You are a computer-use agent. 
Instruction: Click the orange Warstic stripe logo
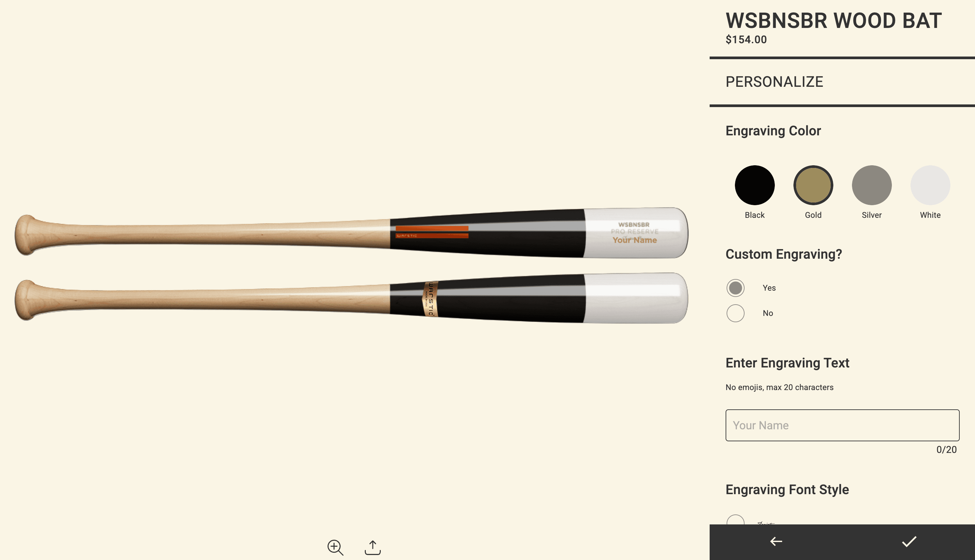coord(432,232)
